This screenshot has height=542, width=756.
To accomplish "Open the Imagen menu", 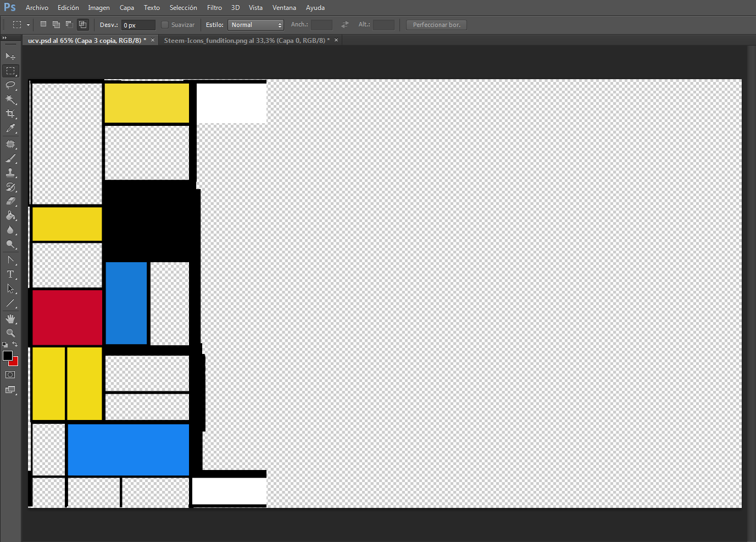I will (99, 8).
